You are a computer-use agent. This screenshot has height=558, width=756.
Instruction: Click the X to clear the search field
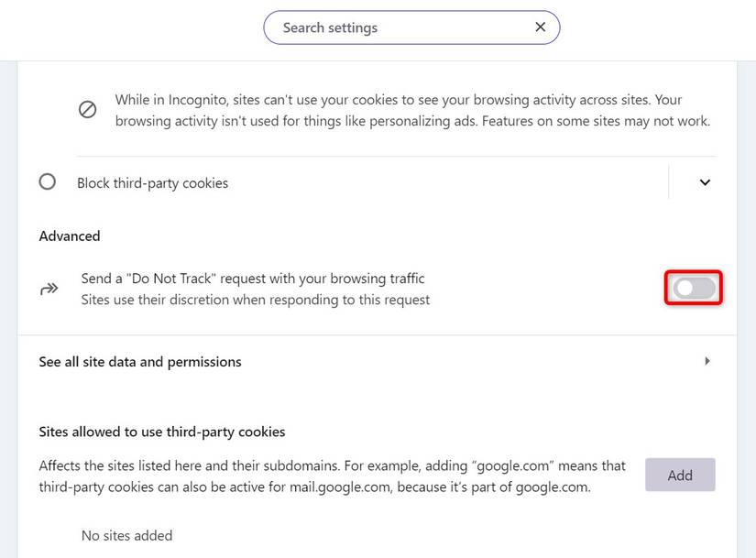(540, 27)
